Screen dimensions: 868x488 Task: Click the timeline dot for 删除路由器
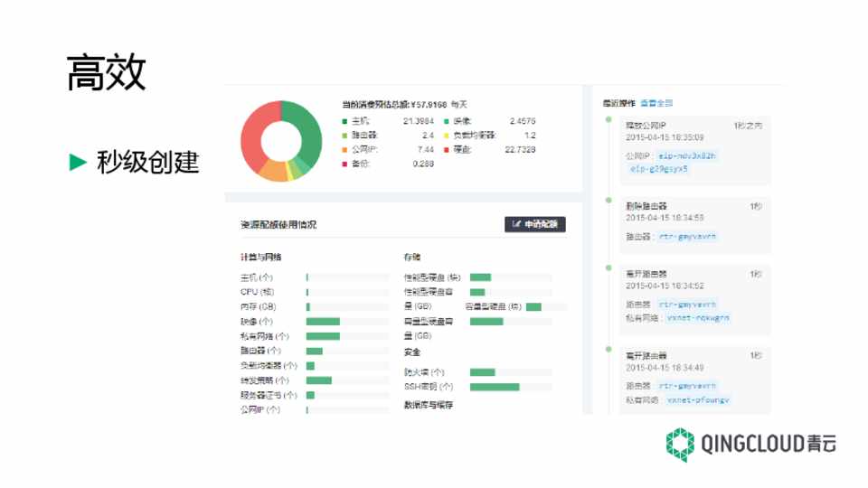point(609,199)
